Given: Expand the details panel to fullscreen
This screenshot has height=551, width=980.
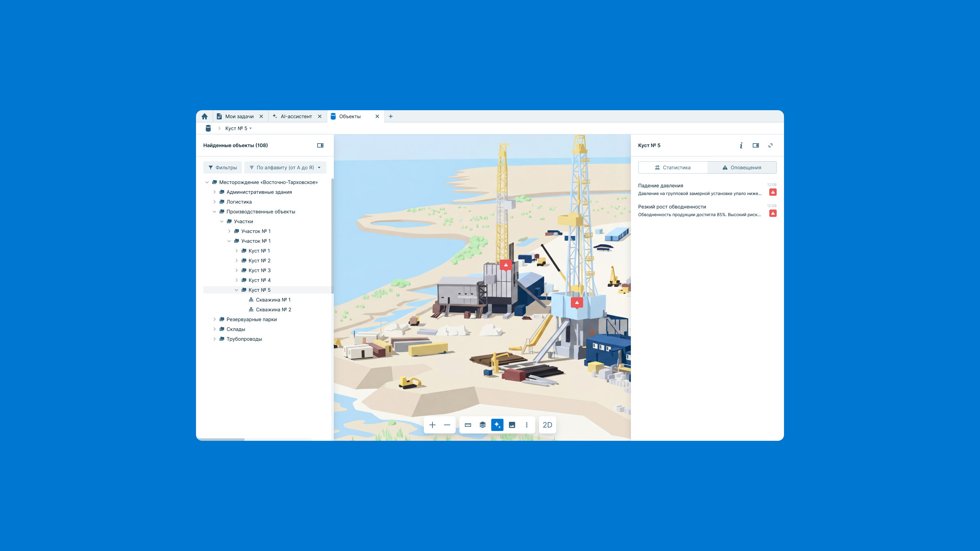Looking at the screenshot, I should (x=771, y=145).
